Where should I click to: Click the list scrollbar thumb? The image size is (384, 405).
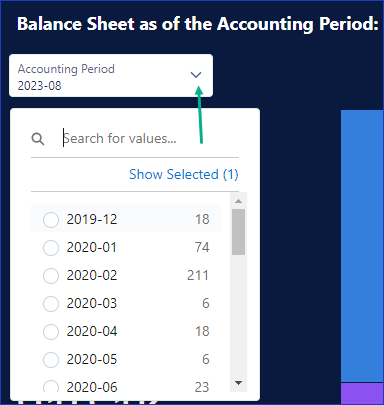[x=238, y=232]
